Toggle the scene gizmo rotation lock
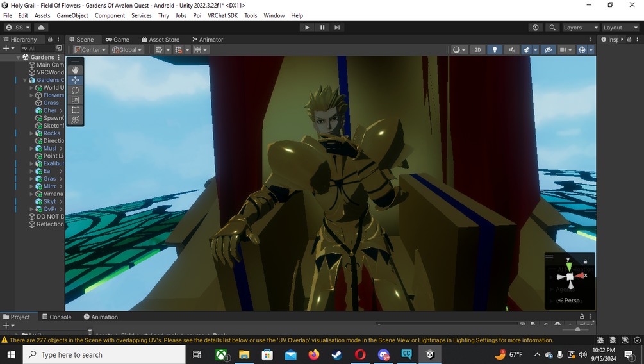This screenshot has height=364, width=644. pyautogui.click(x=585, y=261)
